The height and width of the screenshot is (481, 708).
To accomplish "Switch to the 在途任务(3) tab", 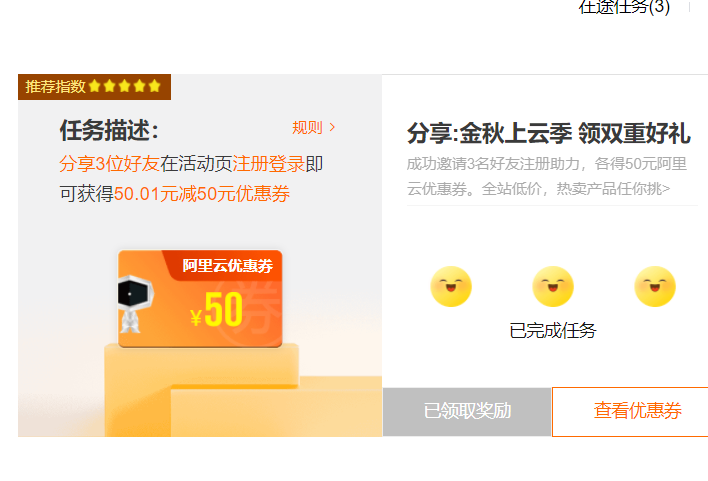I will coord(624,7).
